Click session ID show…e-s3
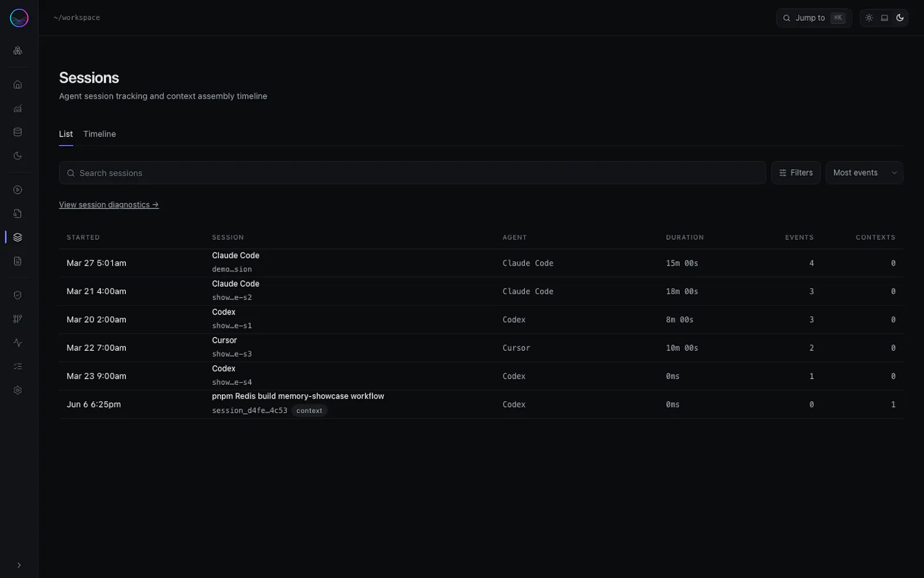This screenshot has height=578, width=924. click(x=232, y=354)
